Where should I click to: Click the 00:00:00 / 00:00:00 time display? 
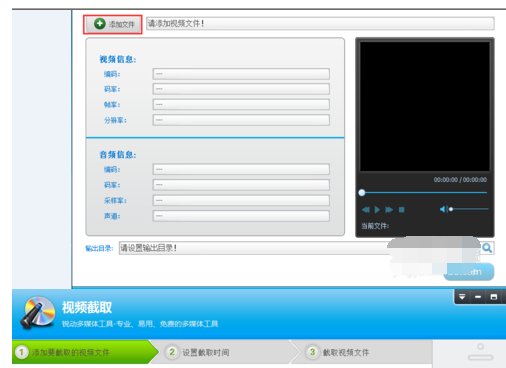pos(460,180)
